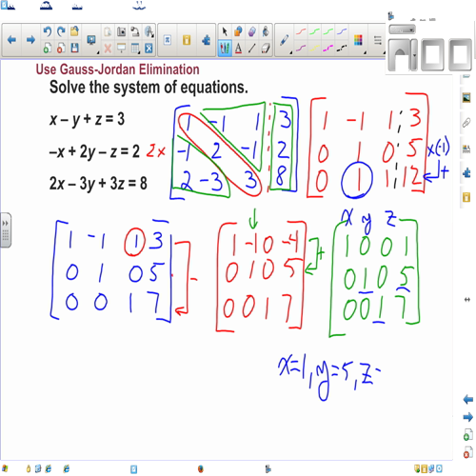476x476 pixels.
Task: Pick the black dashed pen line style
Action: point(342,49)
